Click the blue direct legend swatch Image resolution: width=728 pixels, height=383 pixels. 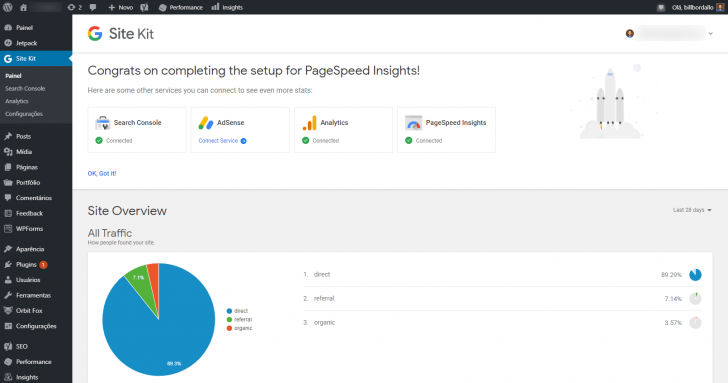(x=229, y=311)
